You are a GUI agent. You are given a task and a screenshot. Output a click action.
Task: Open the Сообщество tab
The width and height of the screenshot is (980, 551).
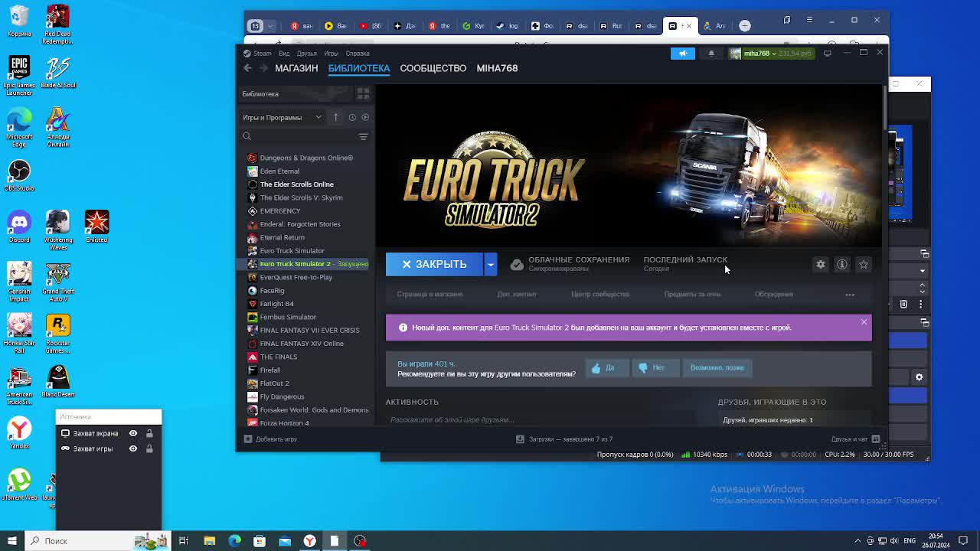coord(433,68)
